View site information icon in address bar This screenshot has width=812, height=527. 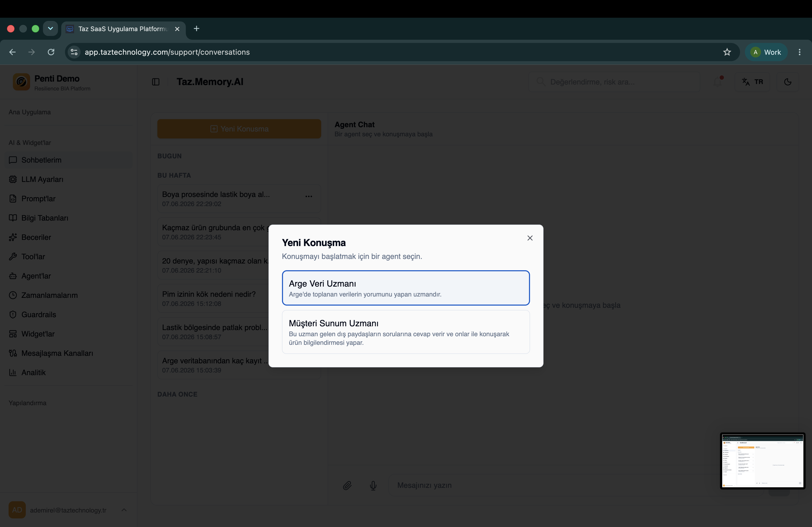click(x=74, y=52)
